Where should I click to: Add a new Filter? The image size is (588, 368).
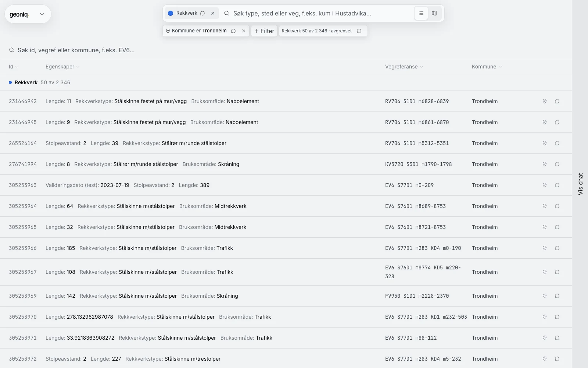pos(264,31)
